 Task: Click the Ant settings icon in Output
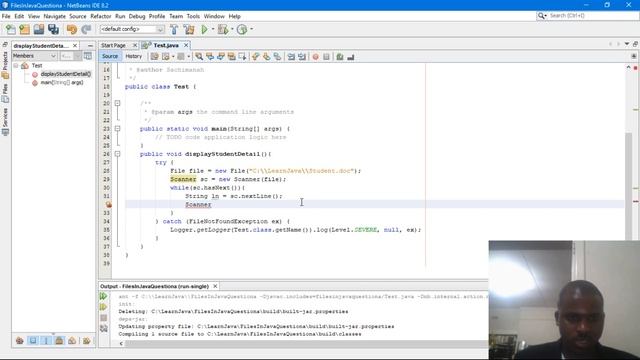point(104,329)
